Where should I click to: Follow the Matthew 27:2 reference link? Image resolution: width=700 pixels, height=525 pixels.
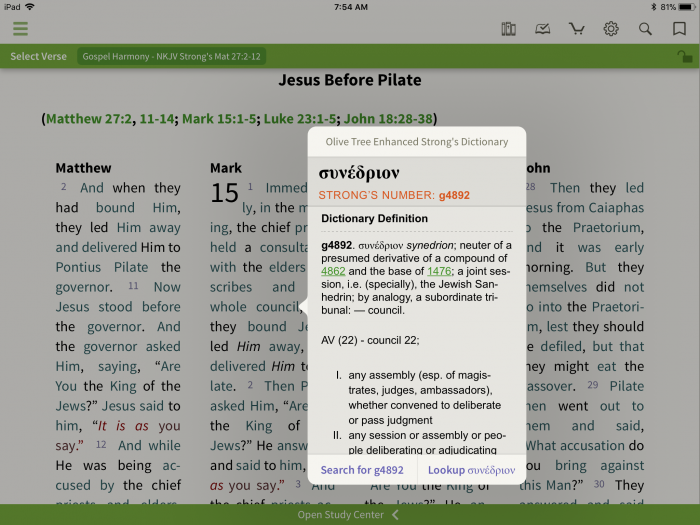click(x=89, y=119)
